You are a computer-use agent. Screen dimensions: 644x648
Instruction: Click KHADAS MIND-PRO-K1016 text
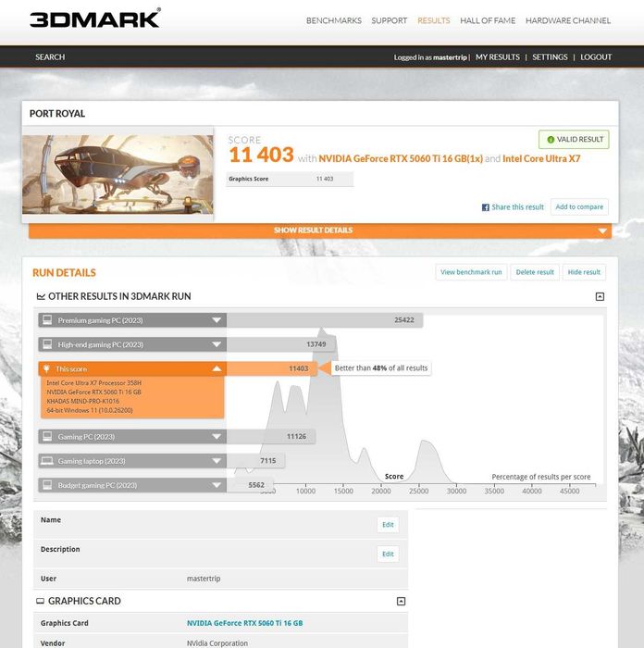[82, 401]
